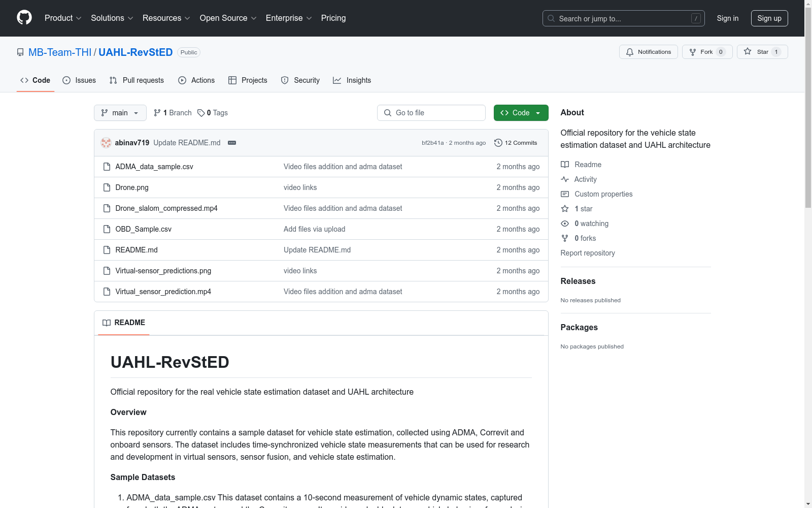Open the main branch selector dropdown
The width and height of the screenshot is (812, 508).
[120, 113]
